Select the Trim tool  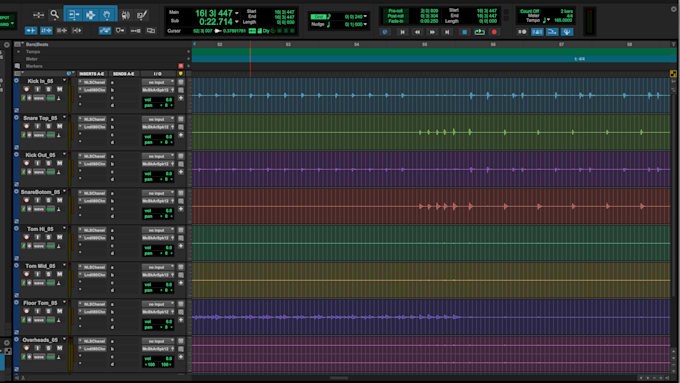tap(73, 15)
